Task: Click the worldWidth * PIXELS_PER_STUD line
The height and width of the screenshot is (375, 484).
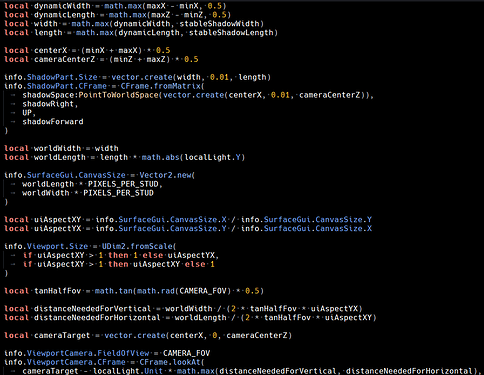Action: pos(88,193)
